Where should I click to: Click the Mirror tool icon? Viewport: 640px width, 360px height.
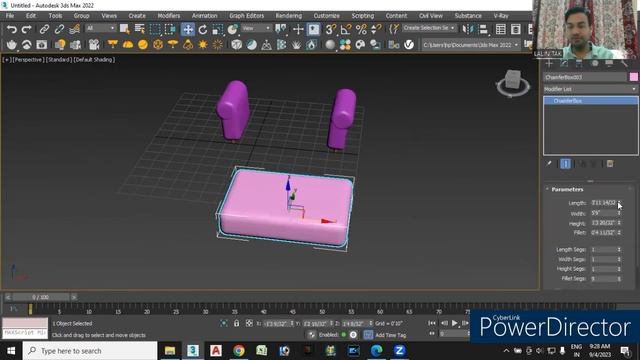click(467, 29)
